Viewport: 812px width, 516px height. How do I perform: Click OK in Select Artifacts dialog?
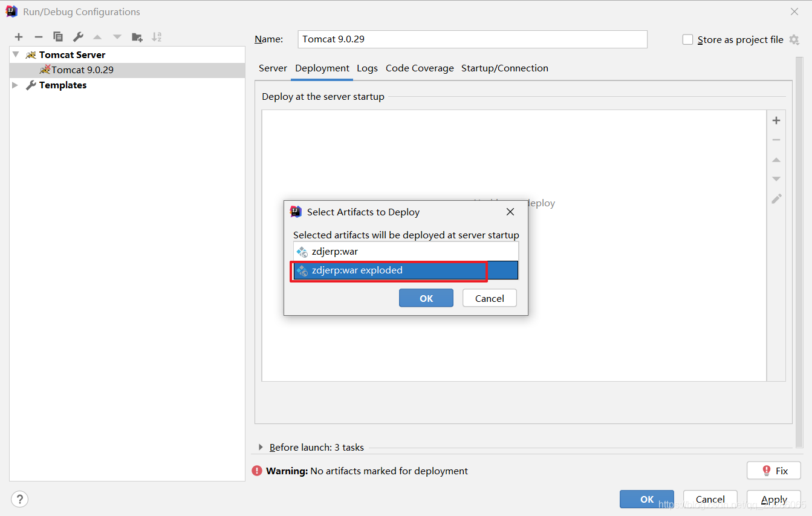[426, 298]
